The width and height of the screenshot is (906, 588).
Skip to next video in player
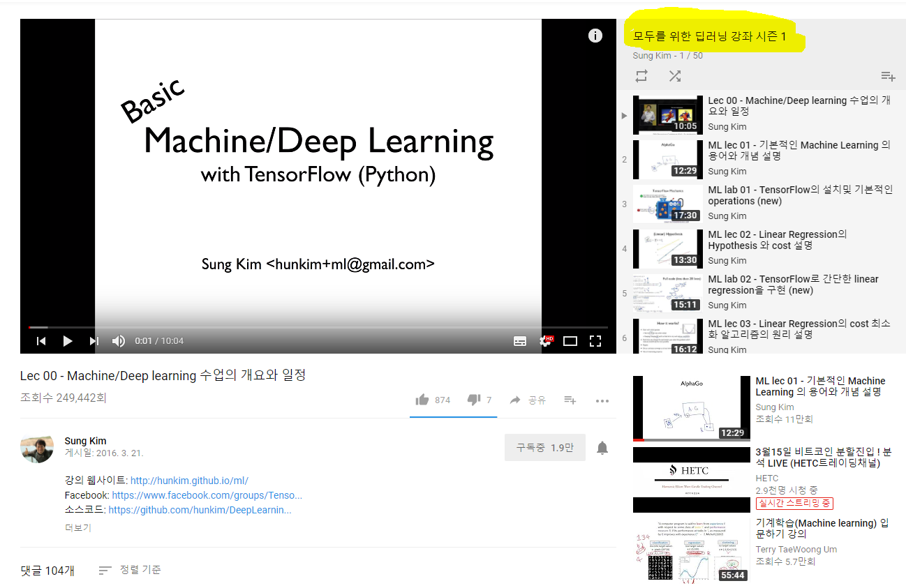[x=94, y=341]
